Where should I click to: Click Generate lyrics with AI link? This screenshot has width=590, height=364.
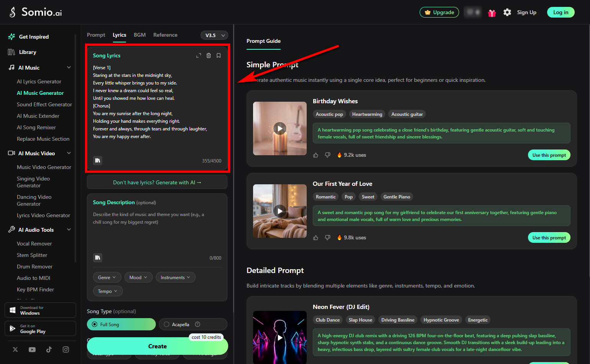[157, 182]
